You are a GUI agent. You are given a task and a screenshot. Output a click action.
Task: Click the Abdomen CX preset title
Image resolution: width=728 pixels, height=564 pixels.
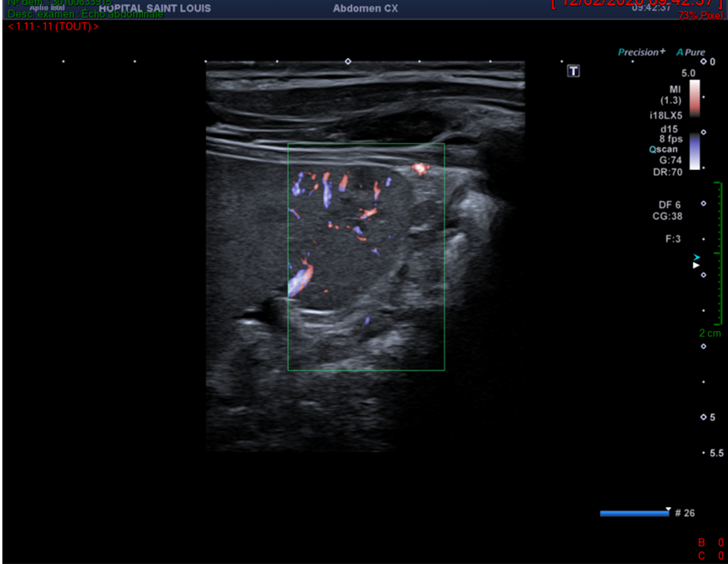tap(365, 8)
